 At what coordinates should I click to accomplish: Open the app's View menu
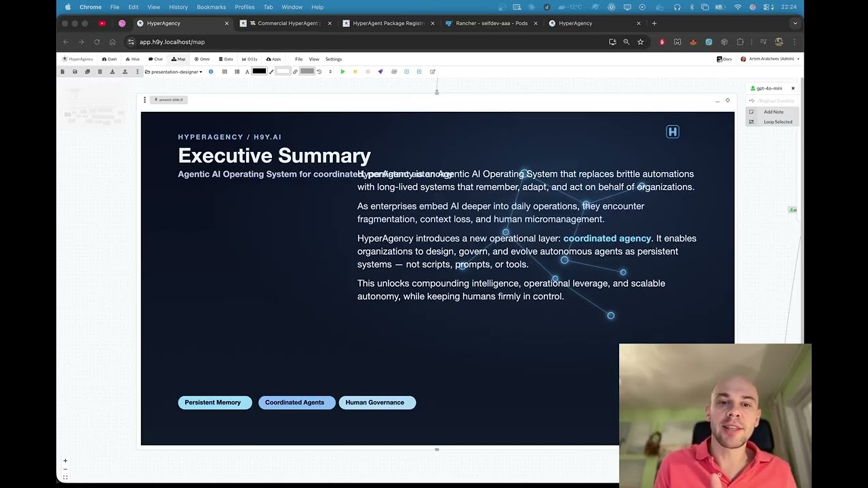[x=314, y=59]
